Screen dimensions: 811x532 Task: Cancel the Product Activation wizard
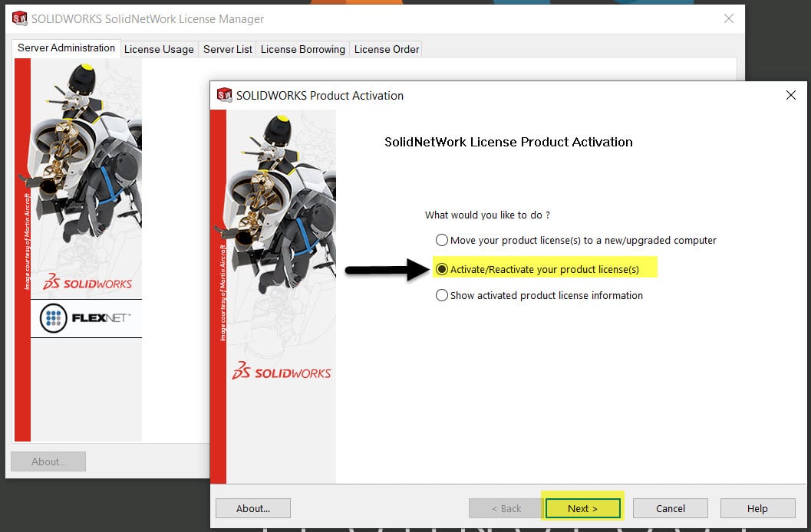[x=671, y=508]
